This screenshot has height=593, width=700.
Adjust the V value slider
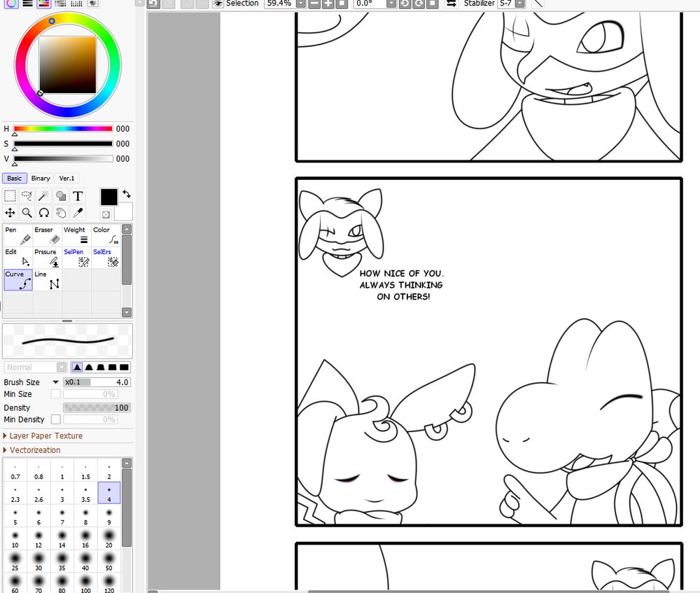[x=63, y=158]
